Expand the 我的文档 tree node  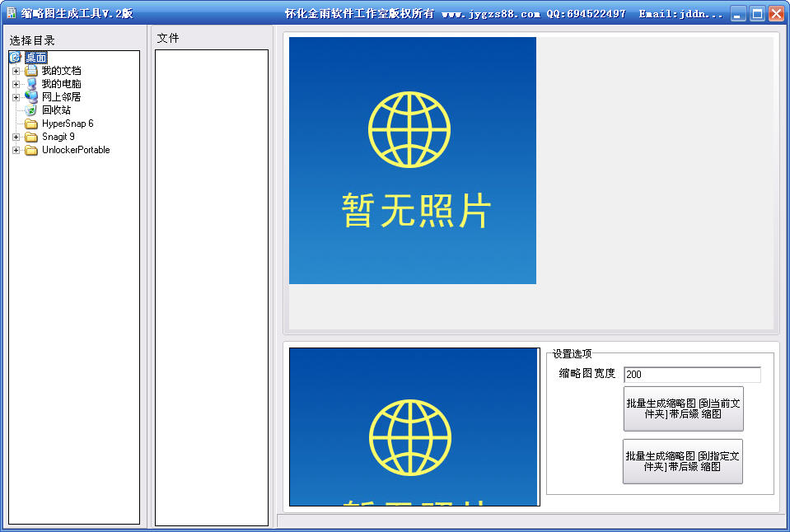click(x=16, y=71)
